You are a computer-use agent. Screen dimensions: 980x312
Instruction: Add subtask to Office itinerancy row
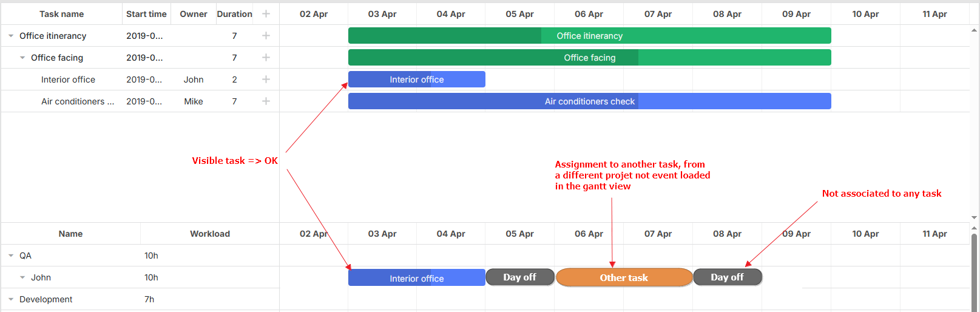[266, 36]
